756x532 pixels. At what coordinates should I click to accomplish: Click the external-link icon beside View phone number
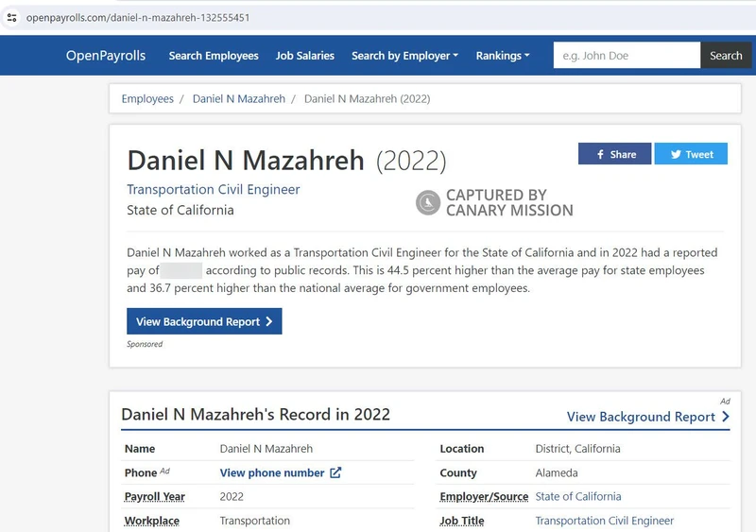tap(335, 472)
